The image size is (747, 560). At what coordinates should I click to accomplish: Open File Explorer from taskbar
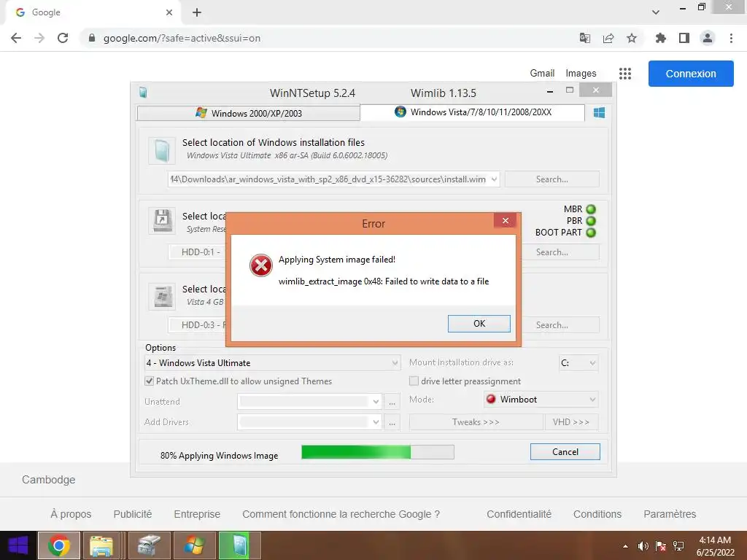click(x=101, y=545)
